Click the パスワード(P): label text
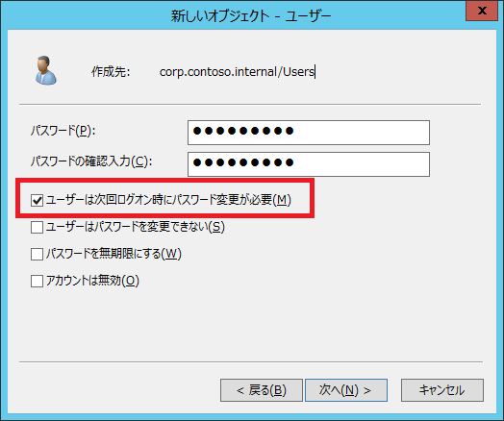The image size is (504, 421). pos(63,131)
